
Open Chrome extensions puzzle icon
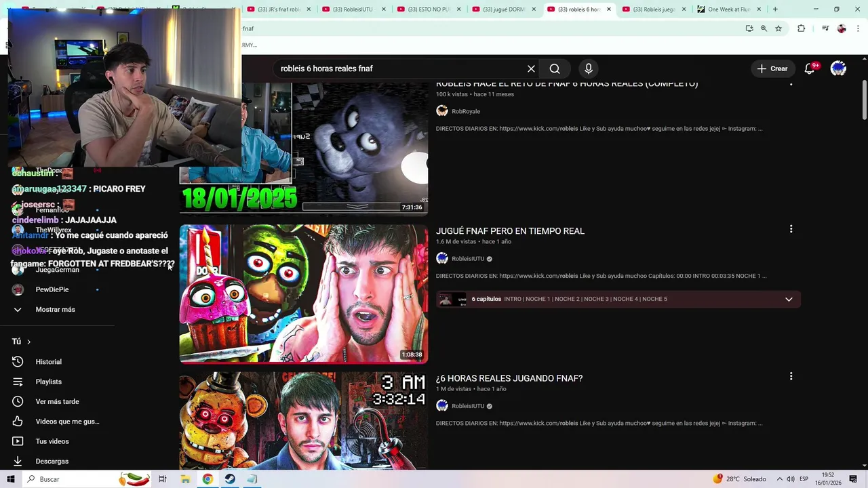point(802,28)
